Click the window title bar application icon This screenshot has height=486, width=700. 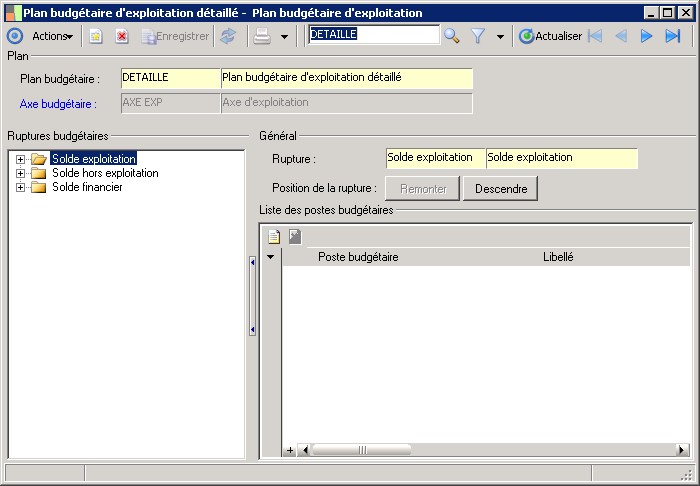pyautogui.click(x=13, y=13)
